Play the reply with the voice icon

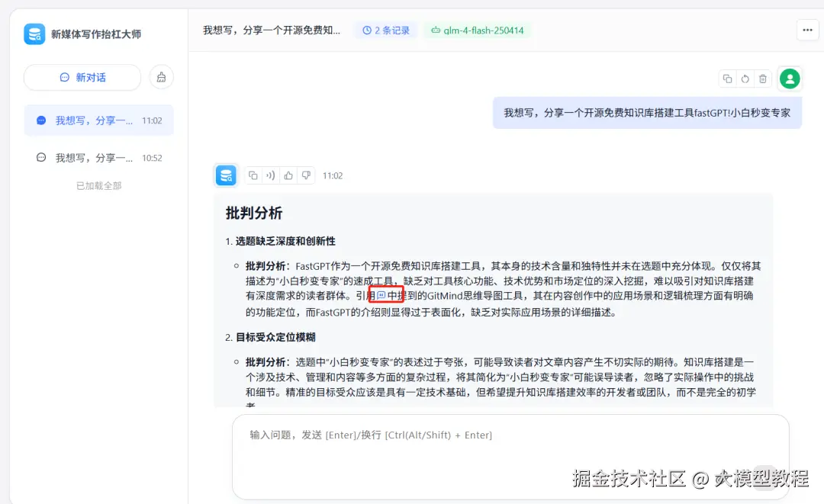pos(271,175)
